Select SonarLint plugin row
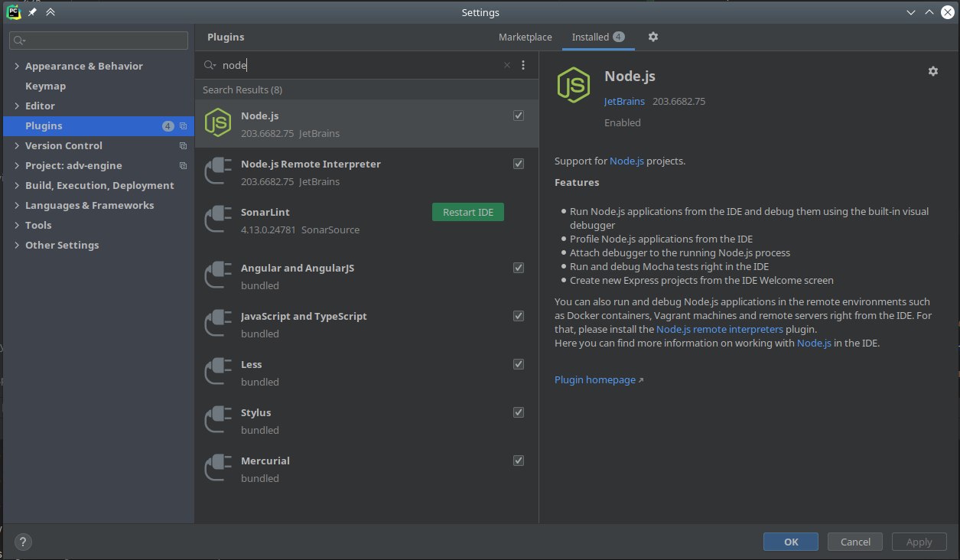This screenshot has width=960, height=560. (x=367, y=220)
